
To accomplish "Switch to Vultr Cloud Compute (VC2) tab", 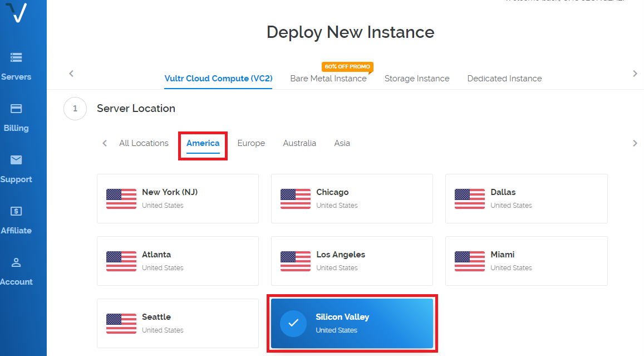I will click(x=218, y=79).
